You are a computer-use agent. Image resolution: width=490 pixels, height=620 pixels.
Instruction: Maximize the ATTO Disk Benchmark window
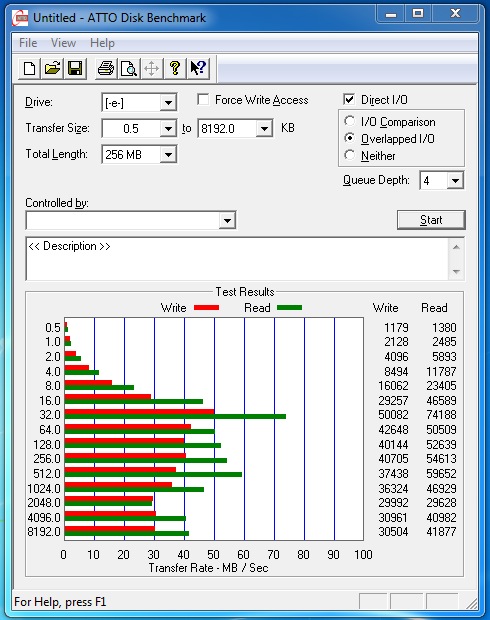tap(418, 15)
